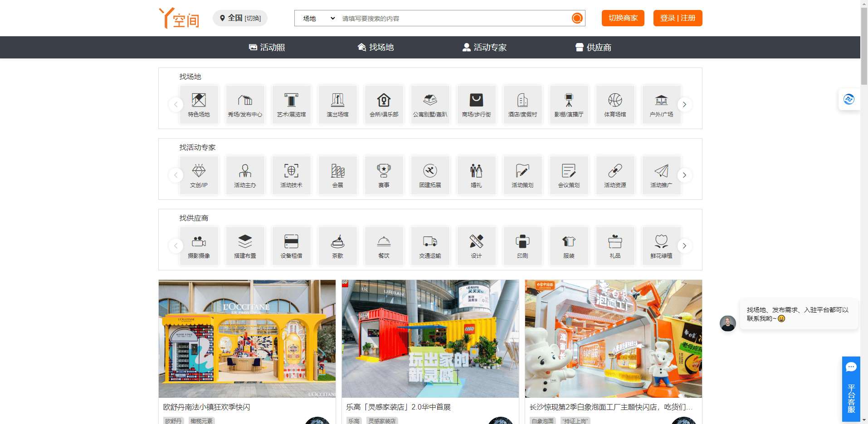
Task: Open the 活动专家 navigation tab
Action: tap(484, 47)
